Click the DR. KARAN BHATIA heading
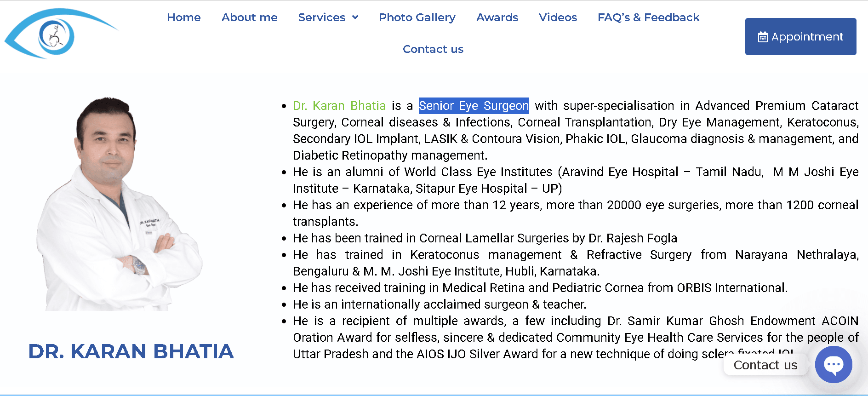The width and height of the screenshot is (868, 396). (131, 351)
